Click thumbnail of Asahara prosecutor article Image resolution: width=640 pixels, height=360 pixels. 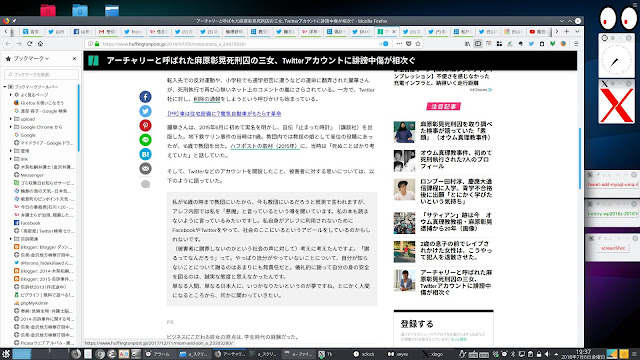click(x=404, y=132)
